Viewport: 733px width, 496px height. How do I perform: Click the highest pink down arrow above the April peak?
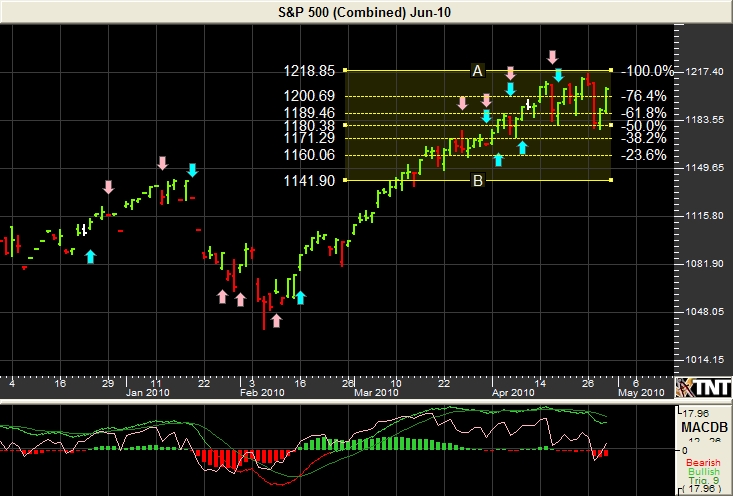(x=553, y=57)
